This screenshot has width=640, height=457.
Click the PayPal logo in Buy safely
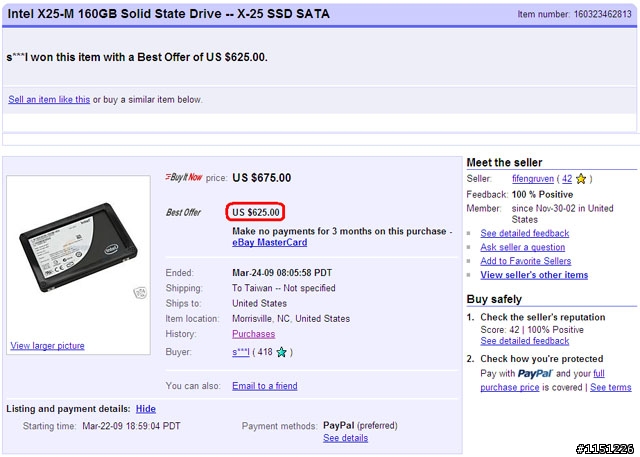[x=535, y=373]
